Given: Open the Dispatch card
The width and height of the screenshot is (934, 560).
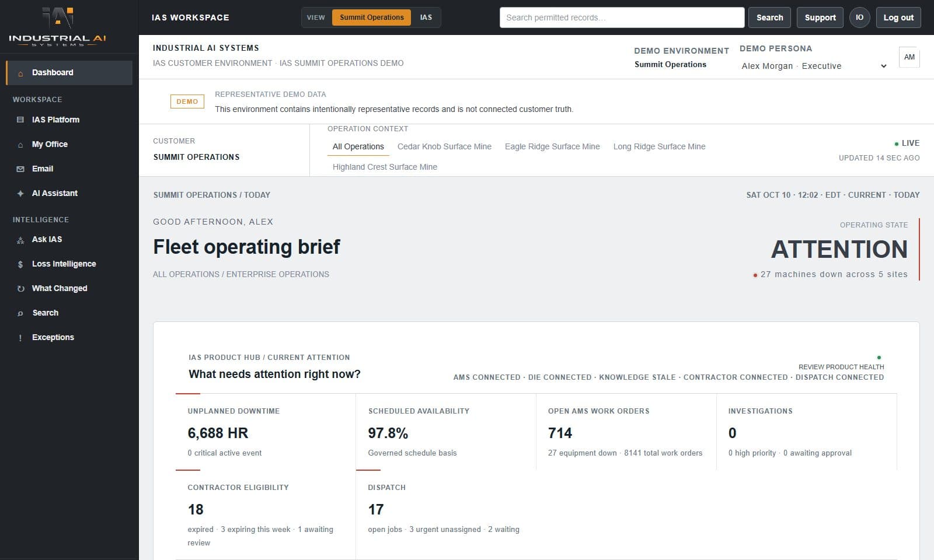Looking at the screenshot, I should (x=446, y=514).
